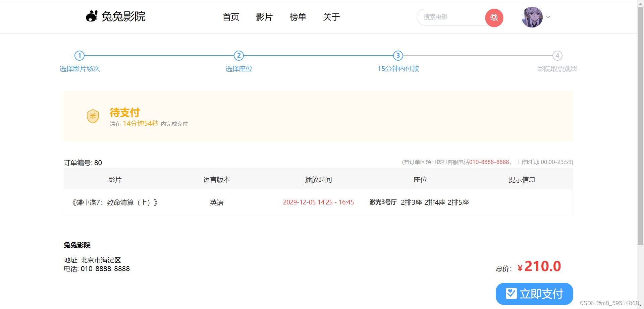Click the user avatar picture
644x309 pixels.
pos(532,17)
